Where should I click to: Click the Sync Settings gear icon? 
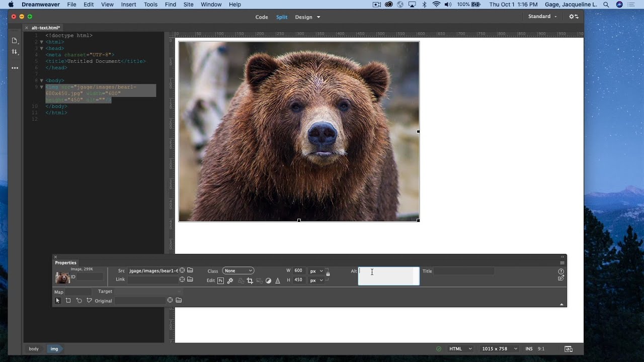(574, 17)
